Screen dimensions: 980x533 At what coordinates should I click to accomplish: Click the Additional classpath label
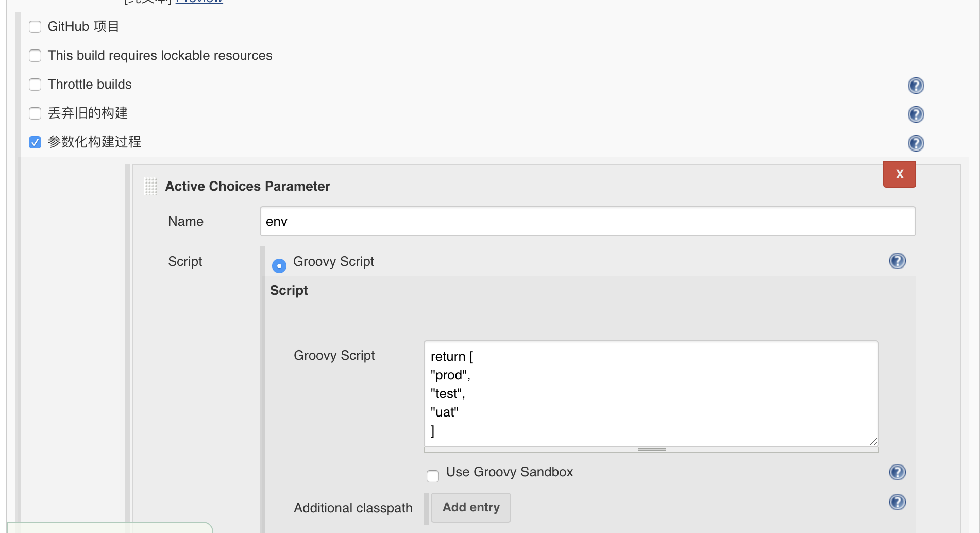coord(353,508)
